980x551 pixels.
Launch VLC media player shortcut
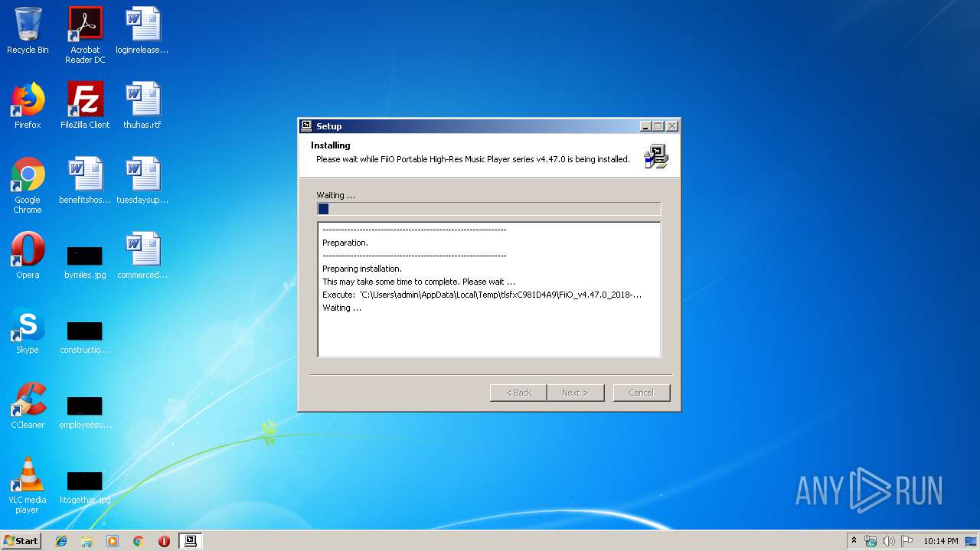pyautogui.click(x=28, y=485)
